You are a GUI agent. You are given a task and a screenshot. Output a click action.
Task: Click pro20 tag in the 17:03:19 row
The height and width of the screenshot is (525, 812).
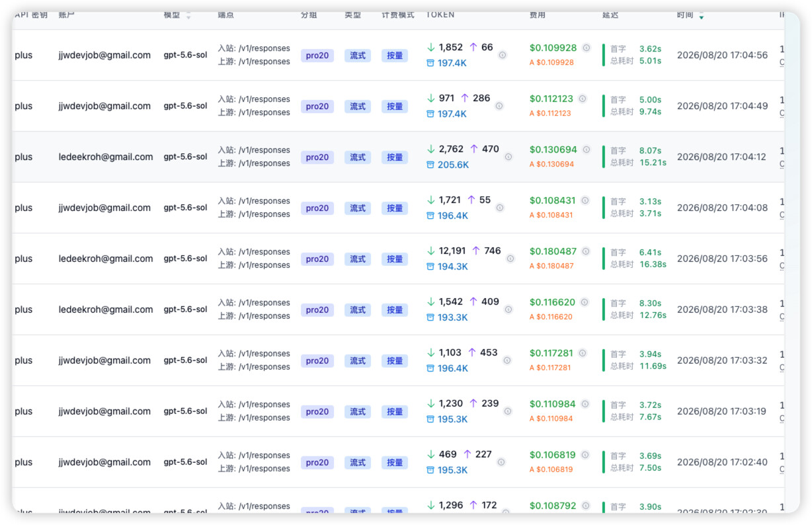pyautogui.click(x=317, y=412)
